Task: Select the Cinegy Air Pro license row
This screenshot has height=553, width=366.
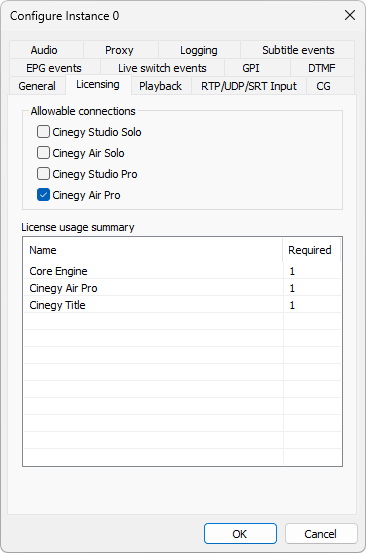Action: [x=182, y=288]
